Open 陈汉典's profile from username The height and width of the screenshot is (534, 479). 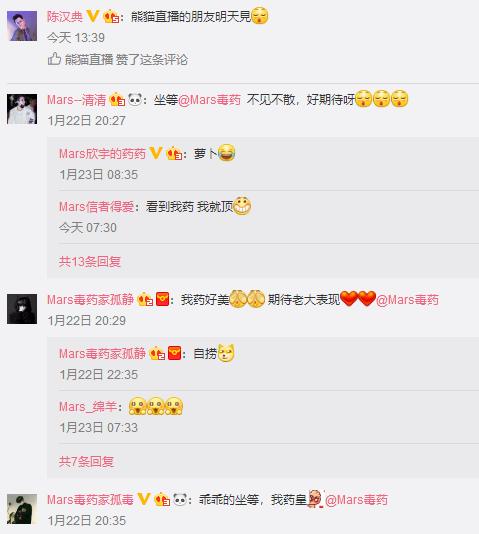pos(65,16)
